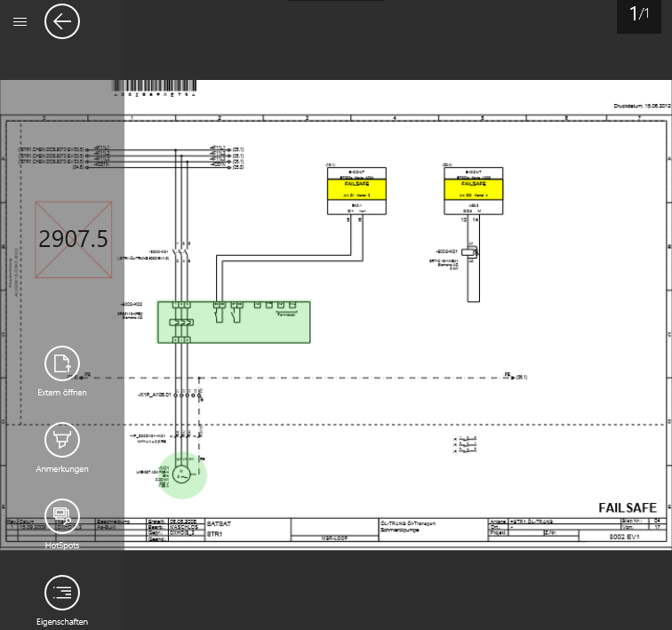Click the SATSAT field in title block
Viewport: 672px width, 630px height.
click(x=220, y=524)
